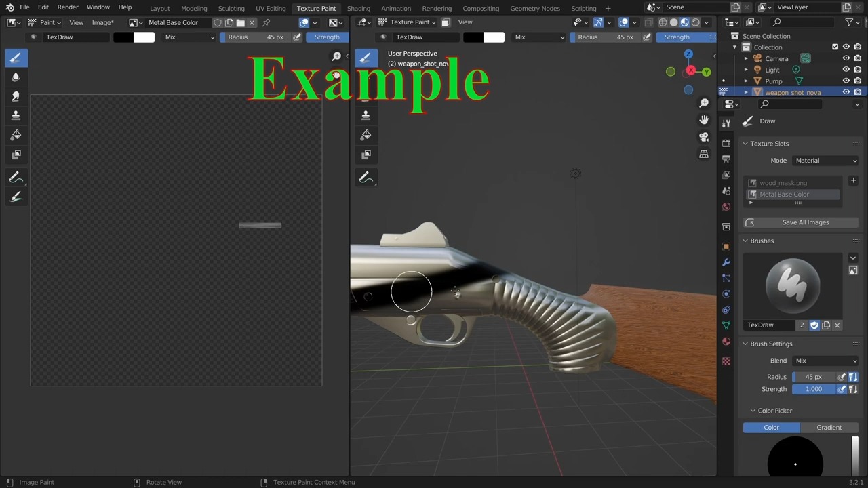Select the Annotate tool

coord(16,178)
